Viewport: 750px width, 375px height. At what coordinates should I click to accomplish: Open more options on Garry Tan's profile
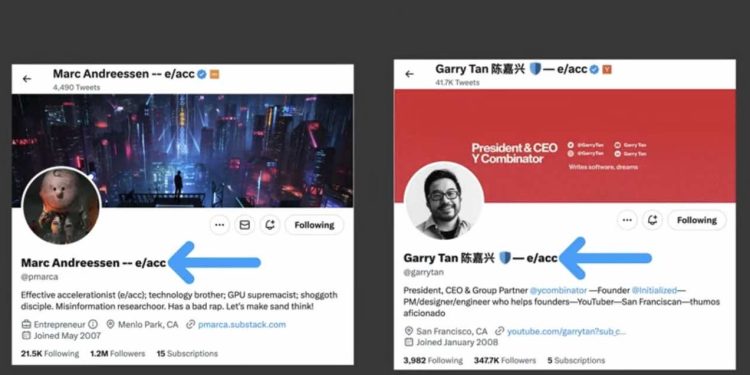coord(627,220)
